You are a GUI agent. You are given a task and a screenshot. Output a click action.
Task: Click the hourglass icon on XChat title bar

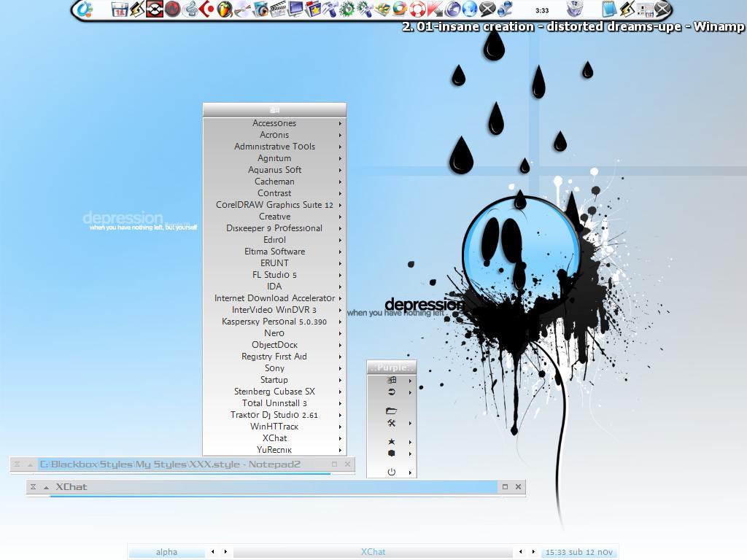coord(33,486)
